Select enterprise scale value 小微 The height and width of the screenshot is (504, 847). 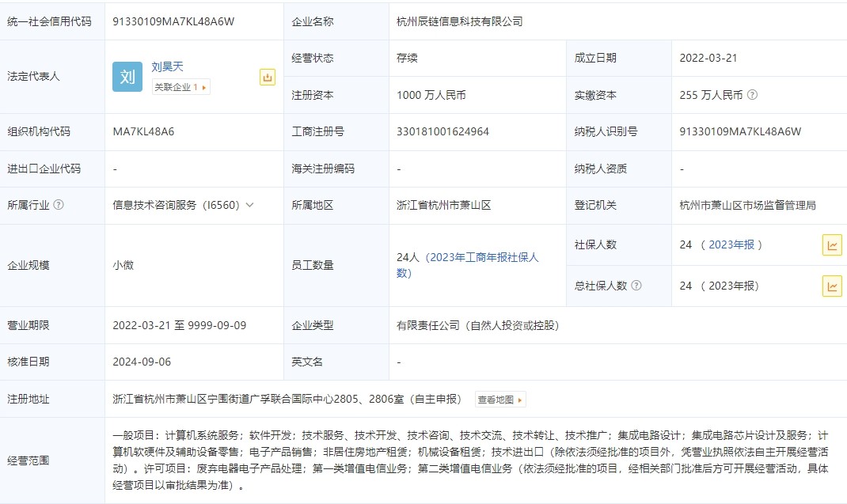123,265
